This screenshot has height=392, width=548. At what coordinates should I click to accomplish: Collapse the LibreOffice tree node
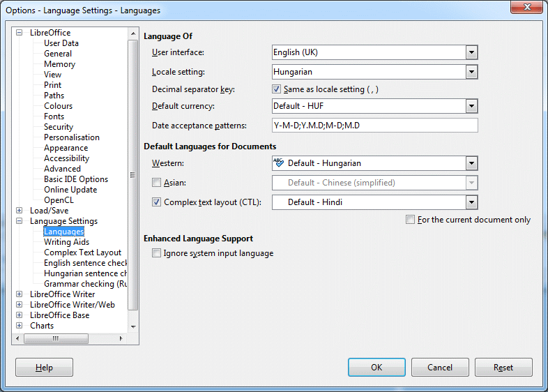[20, 33]
